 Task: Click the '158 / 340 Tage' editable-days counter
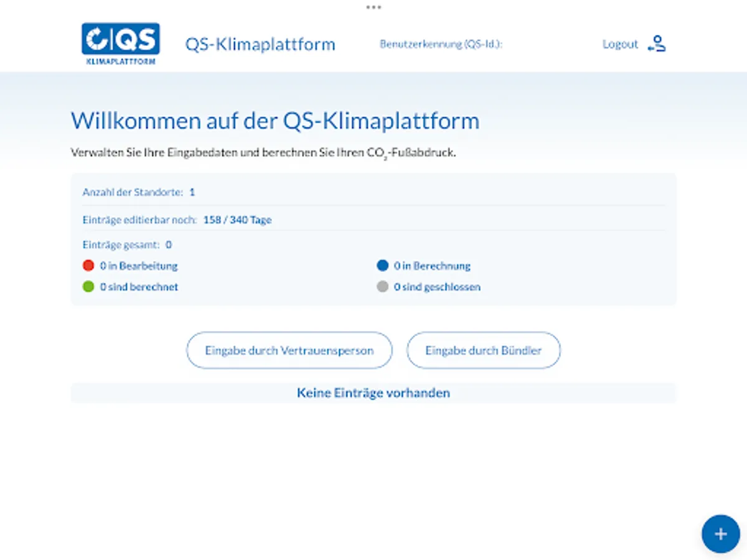point(238,220)
